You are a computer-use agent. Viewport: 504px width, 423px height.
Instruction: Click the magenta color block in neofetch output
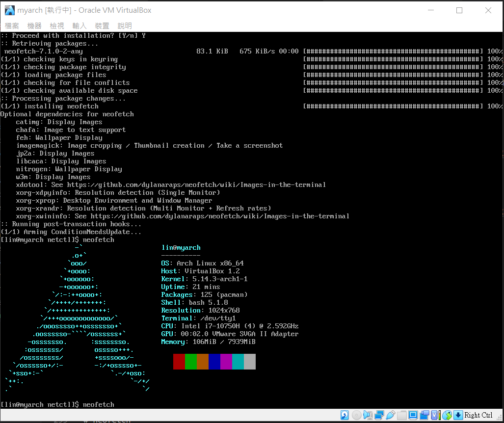click(226, 362)
